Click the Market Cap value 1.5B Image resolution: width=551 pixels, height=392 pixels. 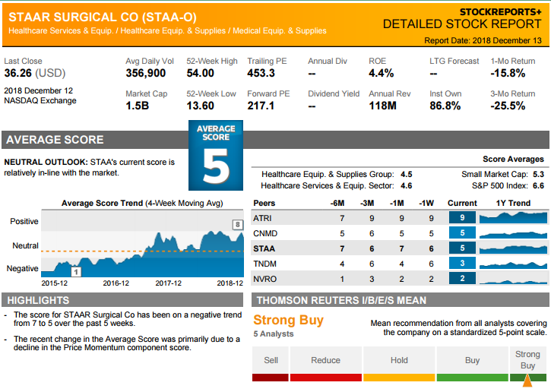[138, 106]
